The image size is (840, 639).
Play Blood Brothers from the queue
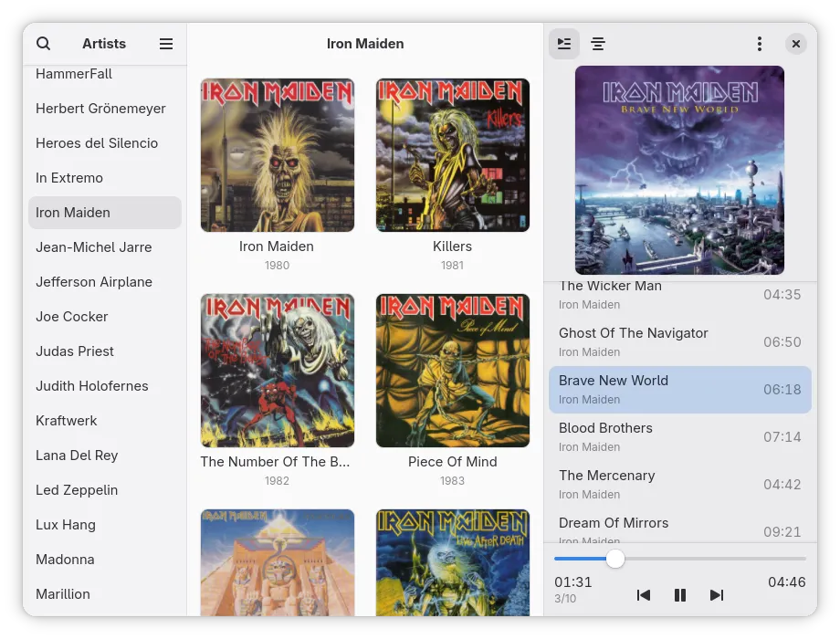[680, 437]
